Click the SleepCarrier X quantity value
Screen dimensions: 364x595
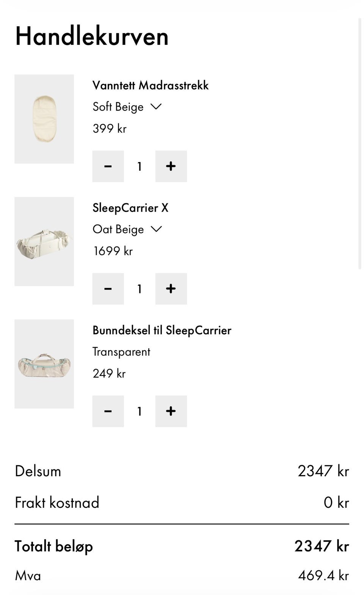pyautogui.click(x=140, y=289)
